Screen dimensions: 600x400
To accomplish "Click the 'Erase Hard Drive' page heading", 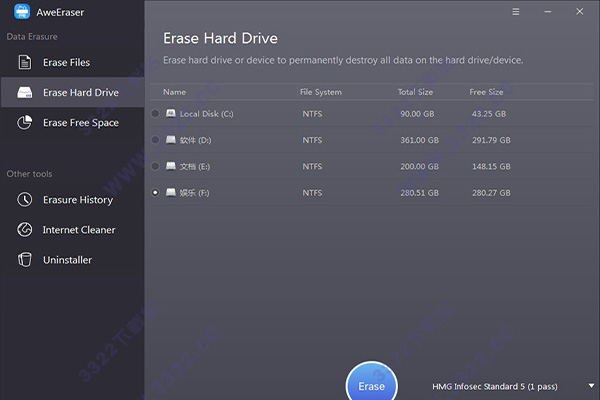I will pyautogui.click(x=220, y=38).
